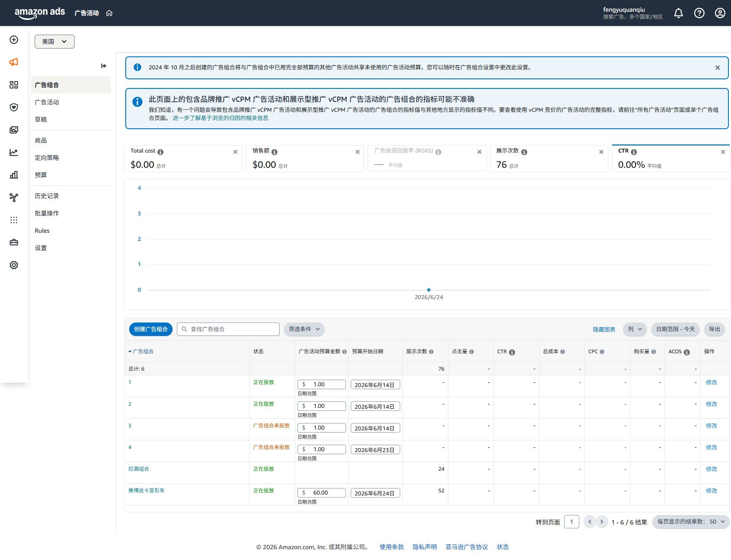Open 定向策略 in left navigation
The height and width of the screenshot is (560, 731).
click(x=47, y=158)
